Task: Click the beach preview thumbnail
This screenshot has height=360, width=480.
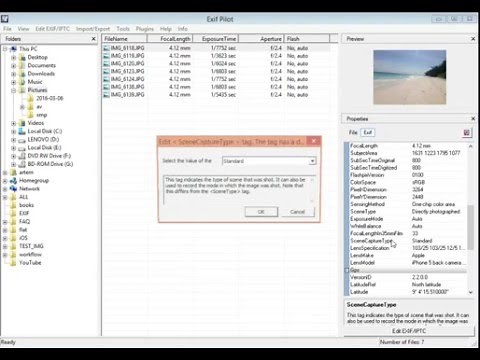Action: pyautogui.click(x=410, y=77)
